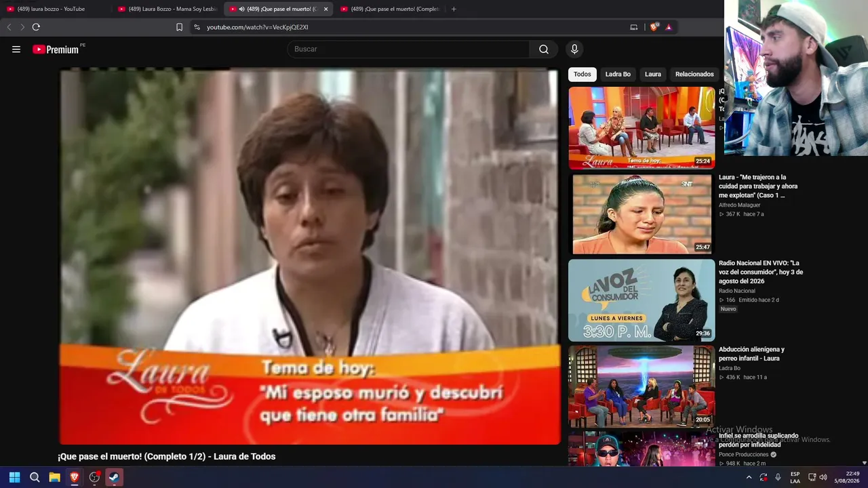Select the 'Todos' filter chip

[583, 74]
